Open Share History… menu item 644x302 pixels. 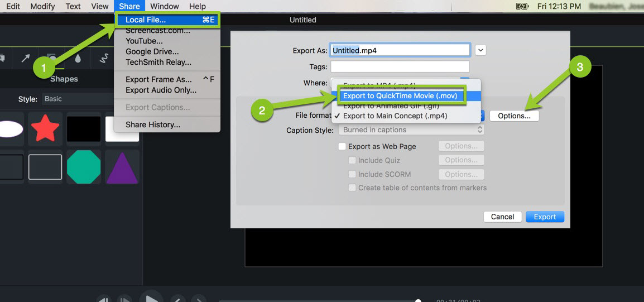167,125
